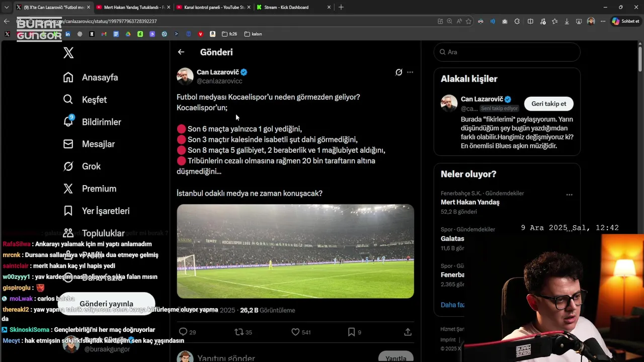The height and width of the screenshot is (362, 644).
Task: Click the Grok icon on the tweet
Action: 398,72
